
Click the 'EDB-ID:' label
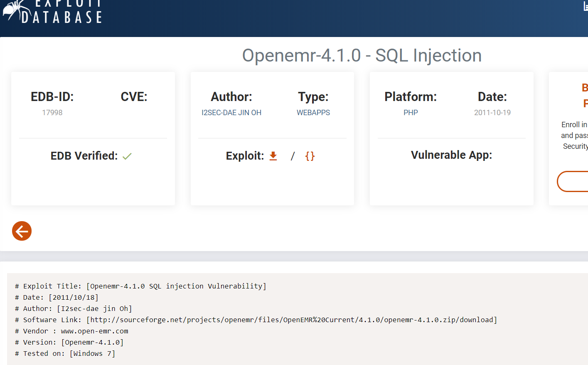[x=52, y=97]
